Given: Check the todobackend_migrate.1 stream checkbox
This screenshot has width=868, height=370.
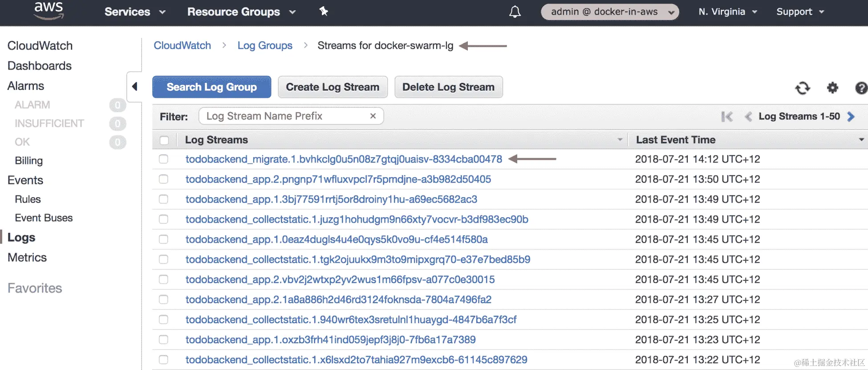Looking at the screenshot, I should click(x=164, y=159).
